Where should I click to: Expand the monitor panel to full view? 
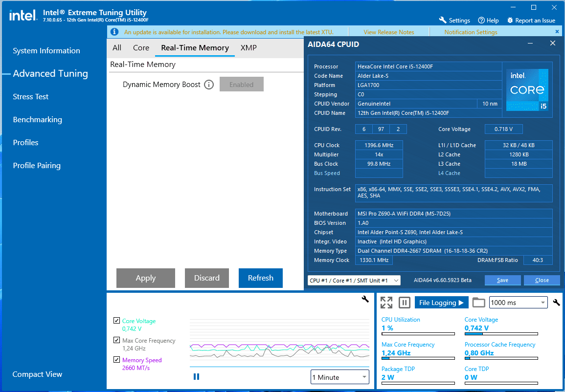pyautogui.click(x=386, y=303)
